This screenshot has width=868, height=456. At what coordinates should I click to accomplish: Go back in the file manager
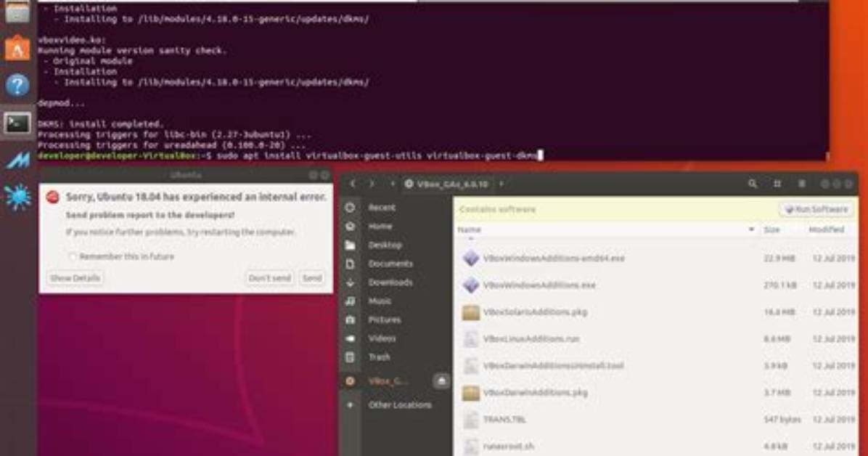pyautogui.click(x=353, y=184)
